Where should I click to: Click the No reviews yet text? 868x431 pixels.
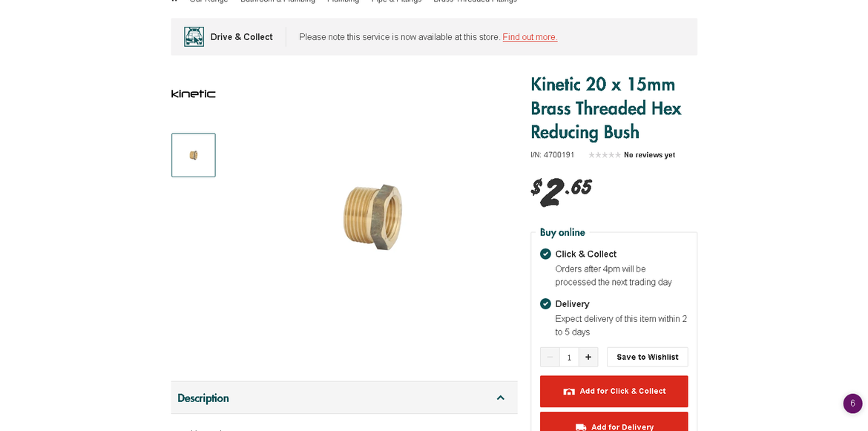(649, 155)
